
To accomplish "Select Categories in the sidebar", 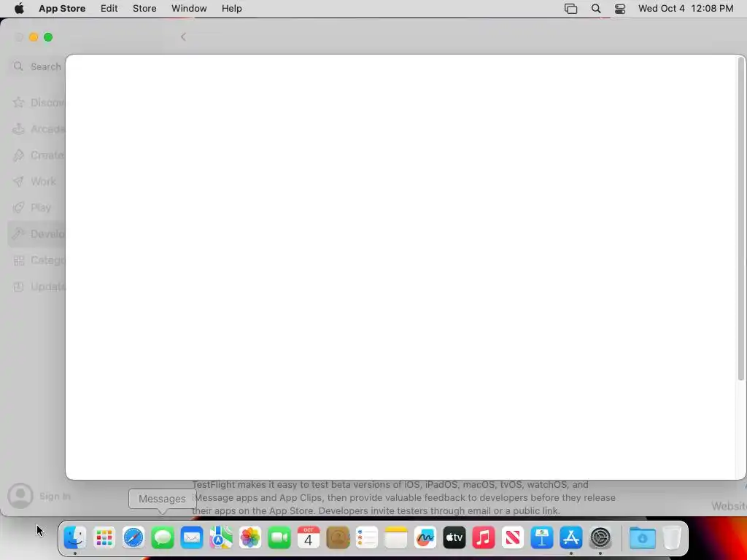I will click(37, 260).
